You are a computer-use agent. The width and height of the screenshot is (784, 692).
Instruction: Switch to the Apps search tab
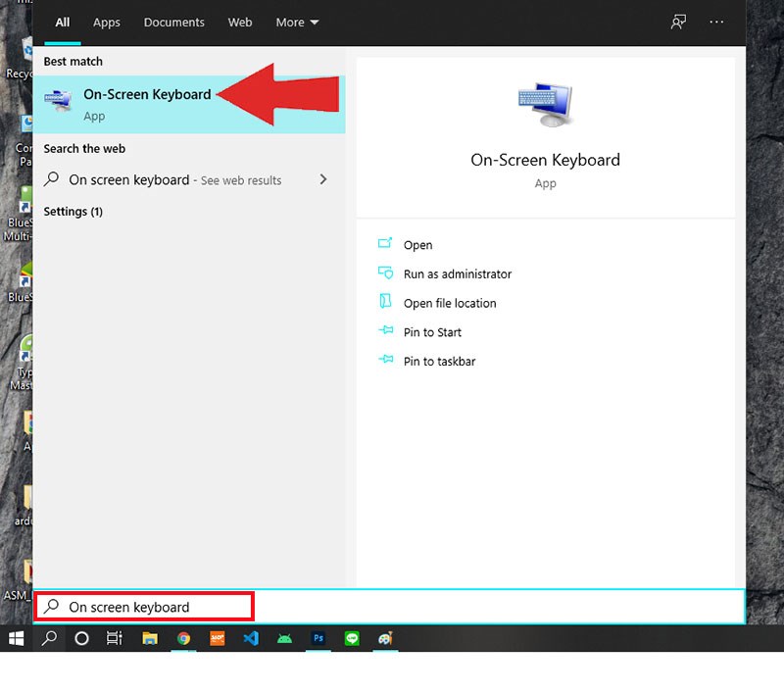(x=107, y=23)
